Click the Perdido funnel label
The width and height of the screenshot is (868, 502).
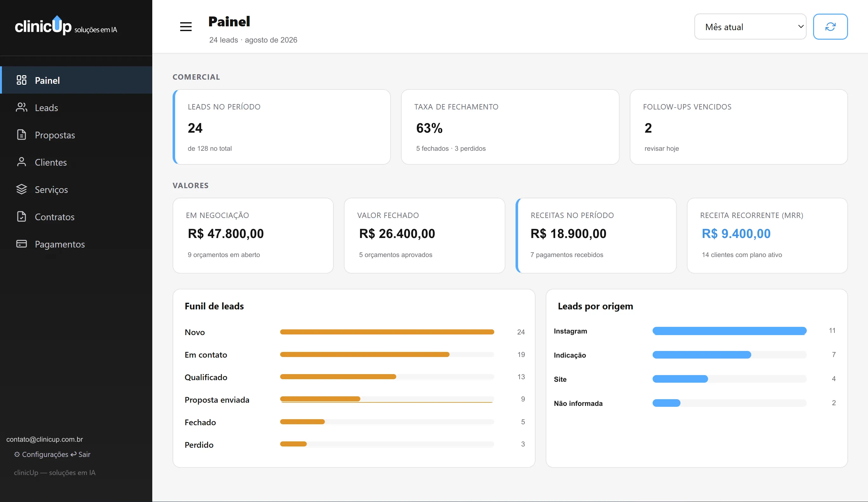tap(199, 445)
